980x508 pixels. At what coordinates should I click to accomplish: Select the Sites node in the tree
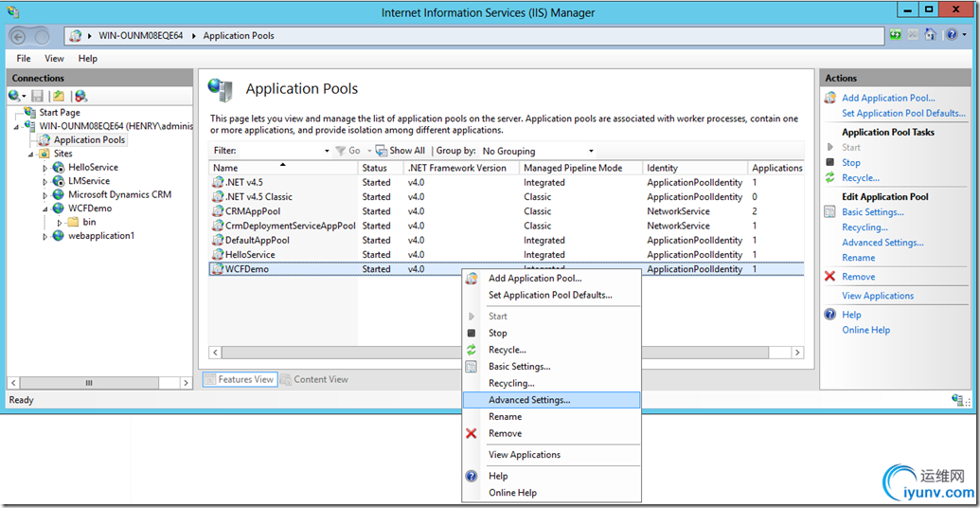tap(62, 154)
